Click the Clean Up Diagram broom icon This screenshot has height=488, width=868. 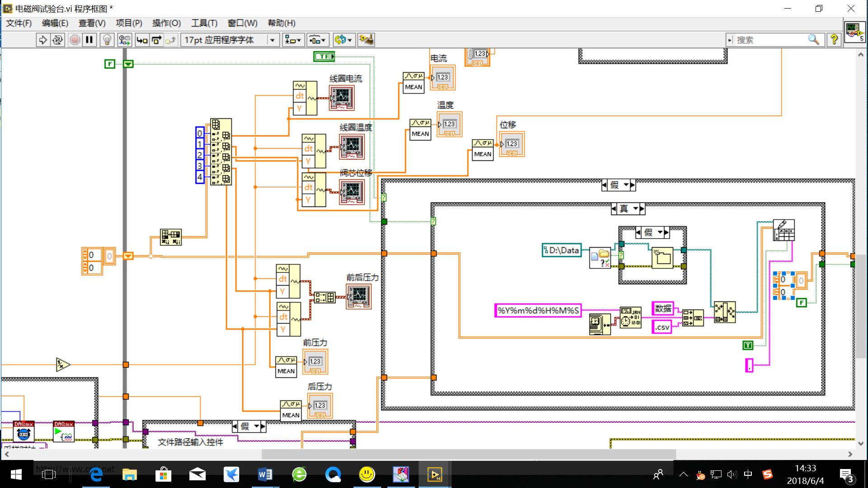coord(366,40)
